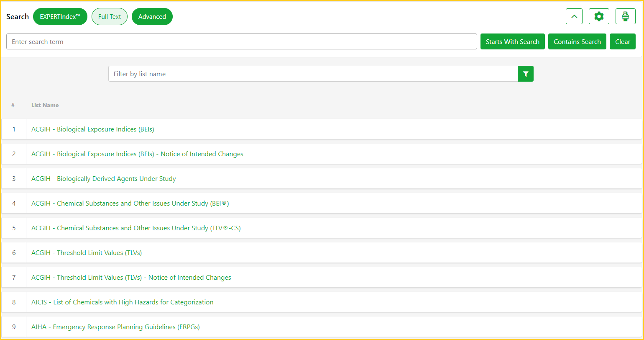Select the Full Text search tab
644x340 pixels.
(x=110, y=17)
